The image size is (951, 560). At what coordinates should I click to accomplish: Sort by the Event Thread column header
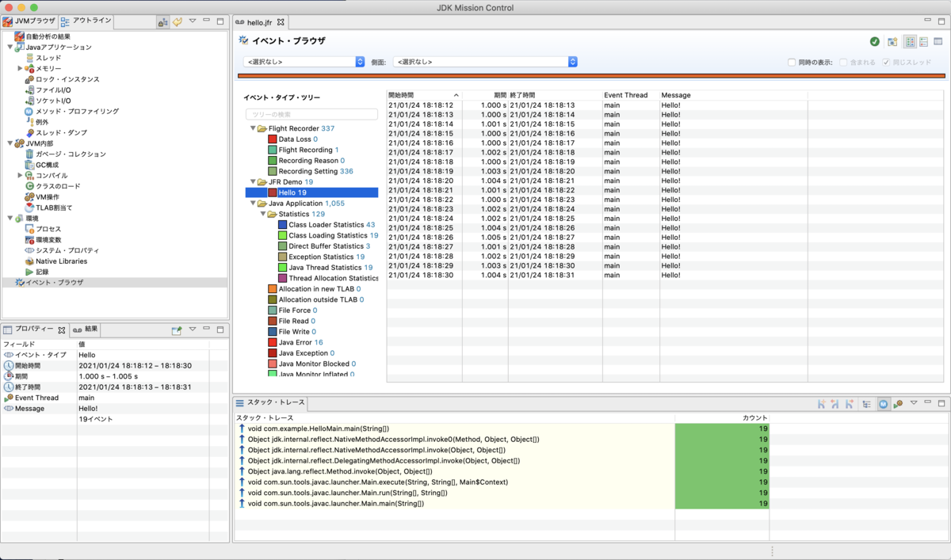(630, 95)
